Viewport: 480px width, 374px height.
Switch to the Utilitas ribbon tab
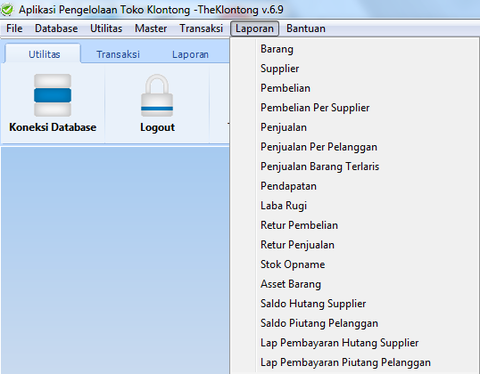pos(44,54)
